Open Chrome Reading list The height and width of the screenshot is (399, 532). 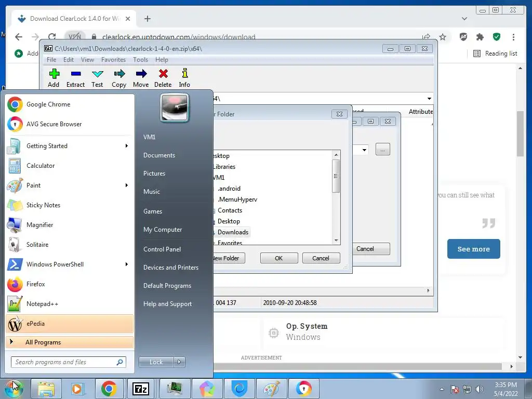tap(495, 54)
